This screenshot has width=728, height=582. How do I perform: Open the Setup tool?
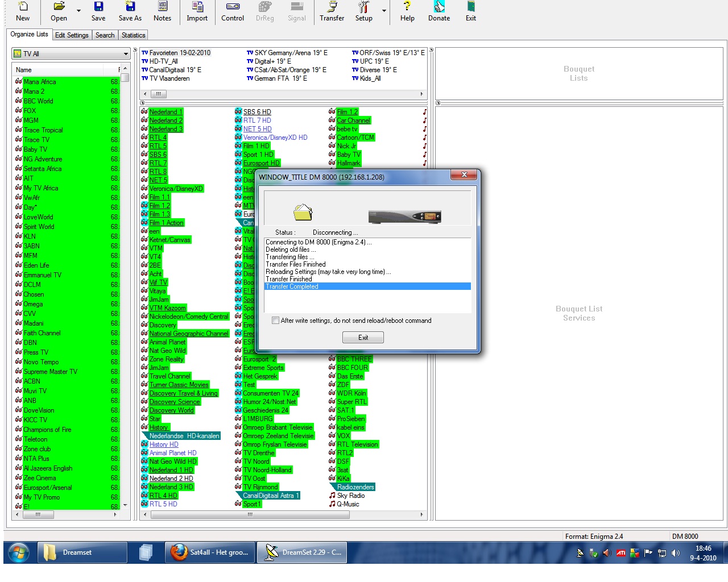click(x=364, y=11)
